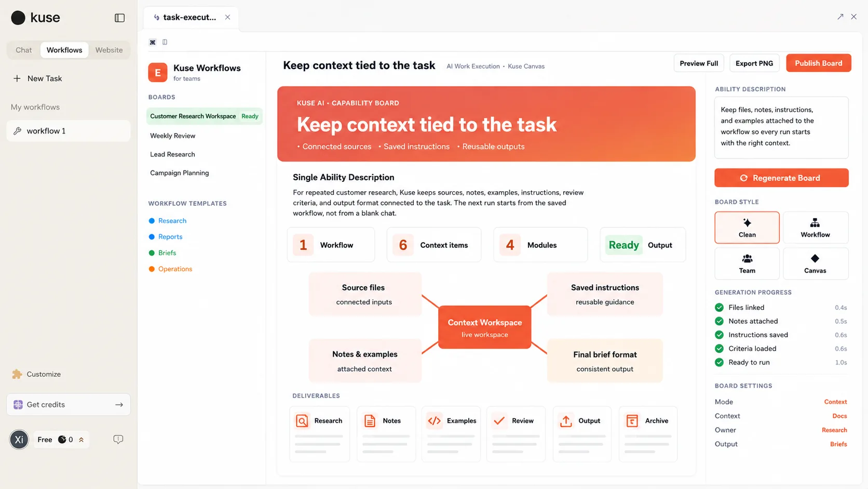Viewport: 868px width, 489px height.
Task: Click the Context Workspace center node
Action: [485, 327]
